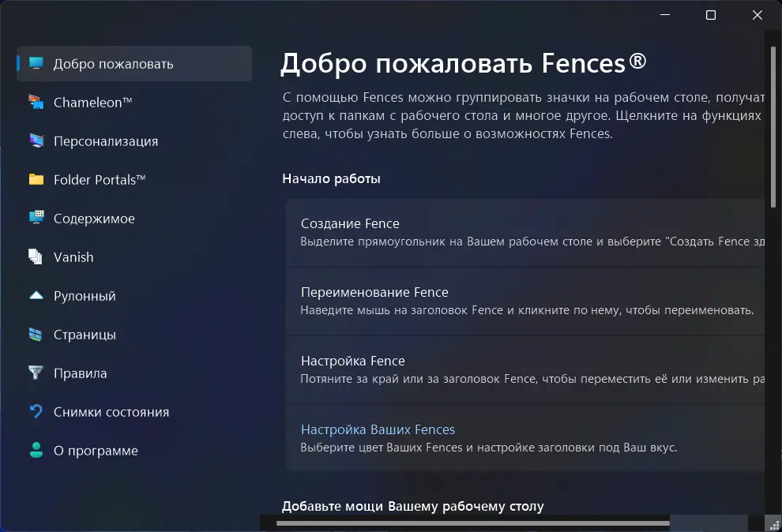Click the horizontal scrollbar thumb at the bottom
782x532 pixels.
pyautogui.click(x=473, y=523)
